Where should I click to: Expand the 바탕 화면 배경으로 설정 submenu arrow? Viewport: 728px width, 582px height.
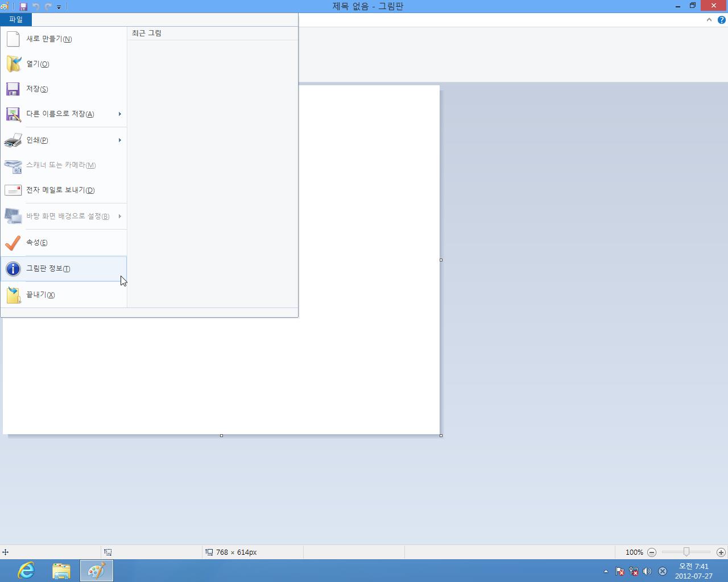tap(120, 216)
